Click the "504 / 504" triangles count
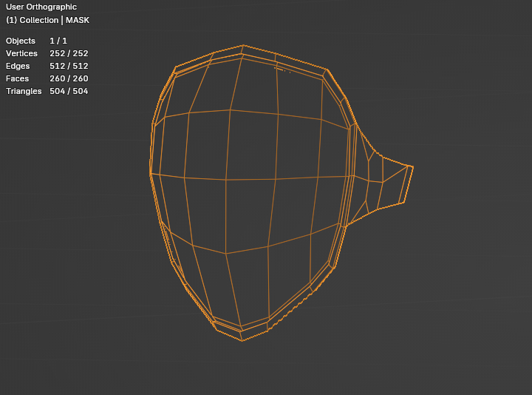The image size is (532, 395). 69,91
